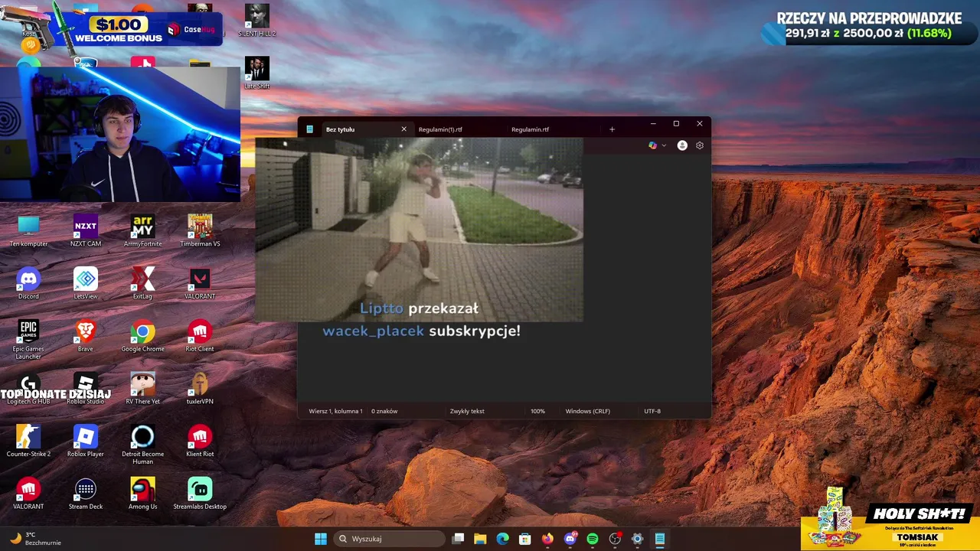Viewport: 980px width, 551px height.
Task: Open Notepad settings gear
Action: 700,145
